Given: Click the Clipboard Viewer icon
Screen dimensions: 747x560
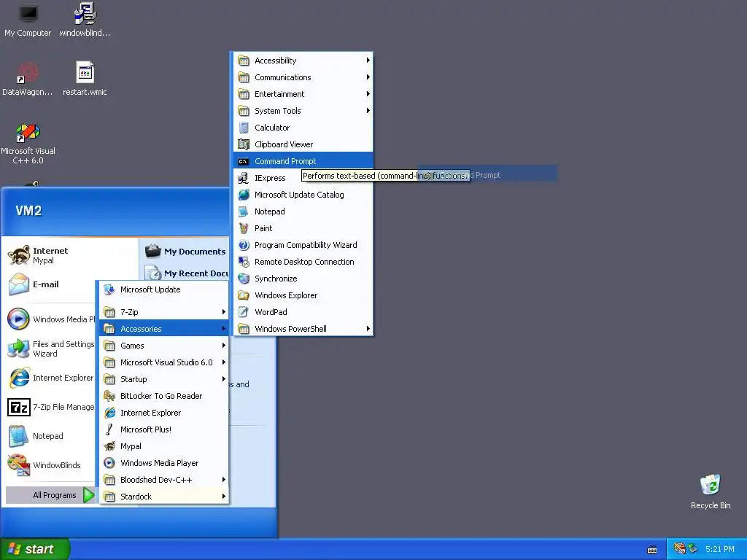Looking at the screenshot, I should [x=244, y=144].
